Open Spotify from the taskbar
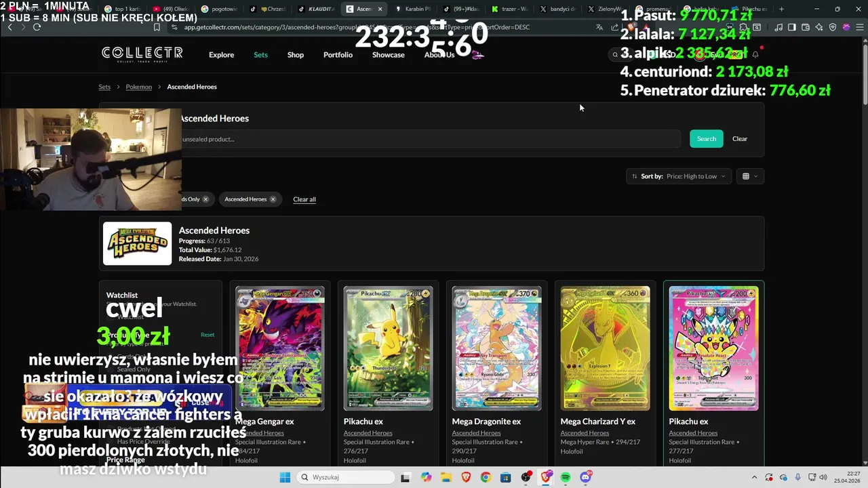 566,477
